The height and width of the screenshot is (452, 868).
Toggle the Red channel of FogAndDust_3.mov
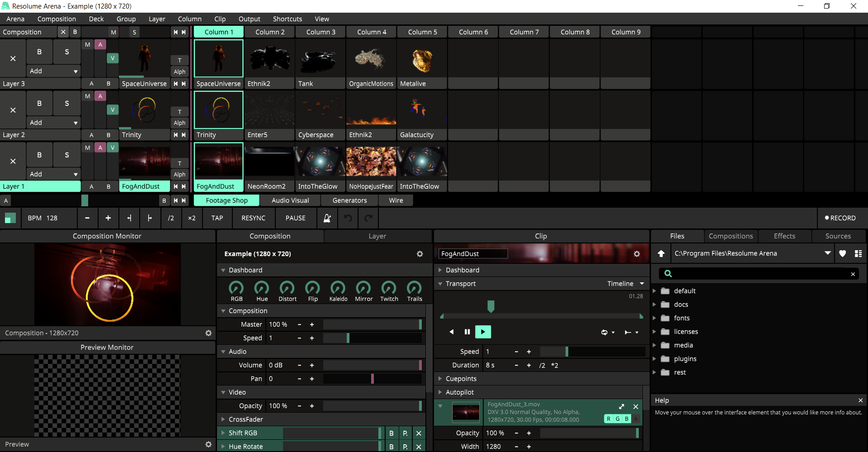click(609, 419)
